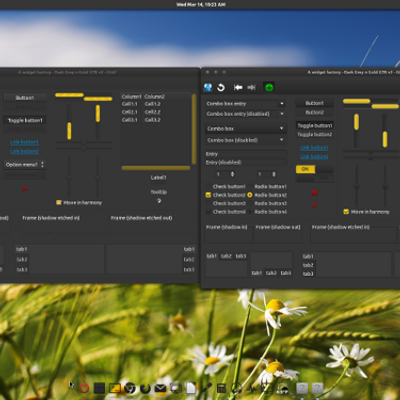This screenshot has height=400, width=400.
Task: Click the blue globe toolbar icon in right window
Action: tap(208, 87)
